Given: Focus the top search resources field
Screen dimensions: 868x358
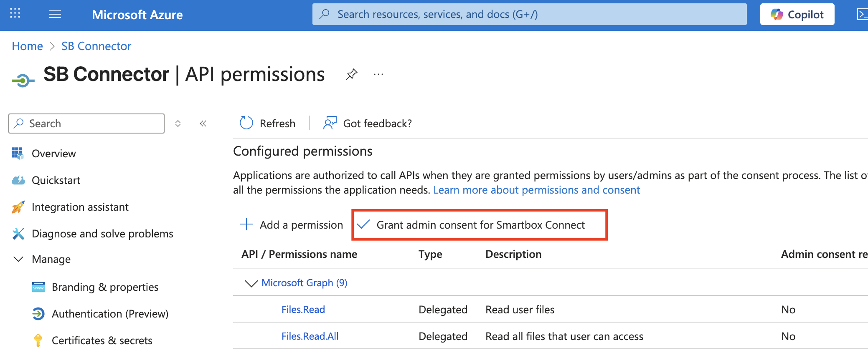Looking at the screenshot, I should (x=529, y=14).
